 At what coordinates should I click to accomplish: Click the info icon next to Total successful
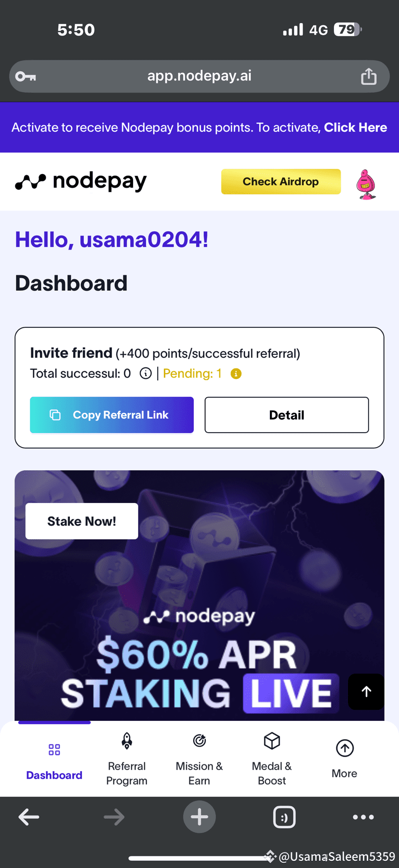[x=146, y=373]
